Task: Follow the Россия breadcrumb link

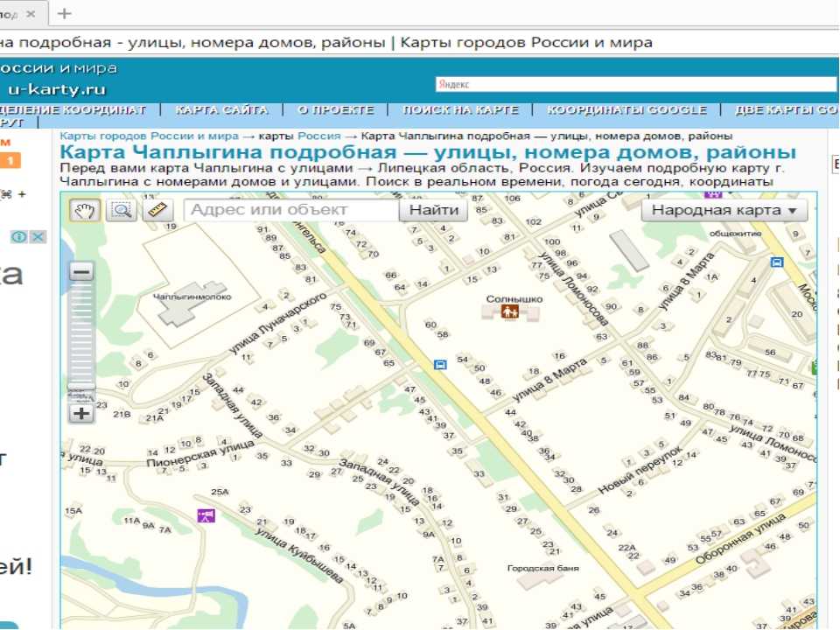Action: pyautogui.click(x=318, y=136)
